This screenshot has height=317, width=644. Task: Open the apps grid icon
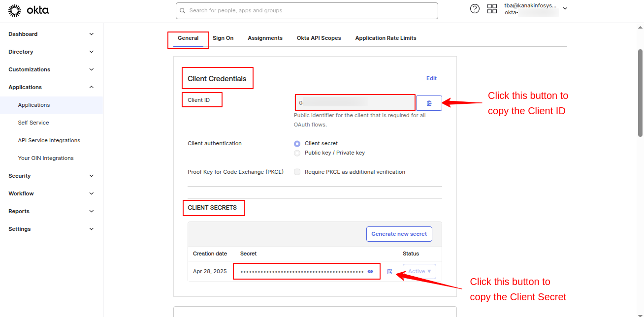[x=492, y=8]
